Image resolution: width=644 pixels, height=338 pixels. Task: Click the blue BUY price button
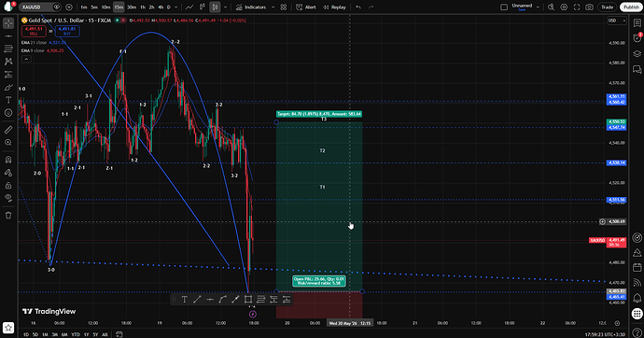[x=67, y=31]
